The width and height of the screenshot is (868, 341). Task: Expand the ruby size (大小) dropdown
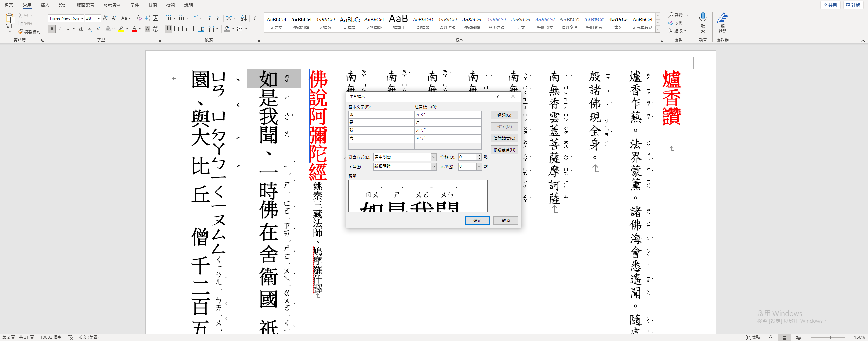pyautogui.click(x=479, y=167)
